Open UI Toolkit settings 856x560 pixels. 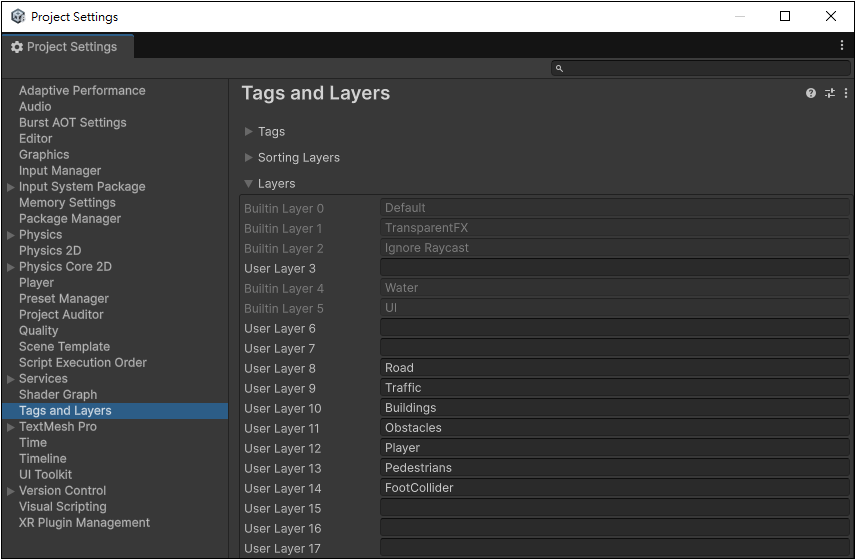tap(45, 475)
